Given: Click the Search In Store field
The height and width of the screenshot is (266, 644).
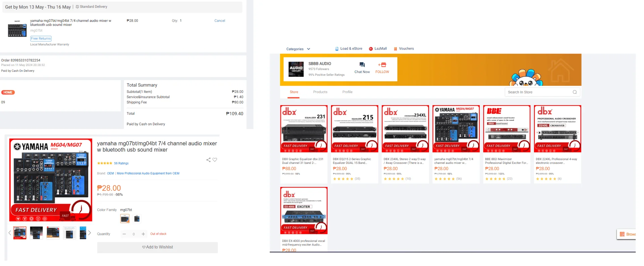Looking at the screenshot, I should point(542,92).
